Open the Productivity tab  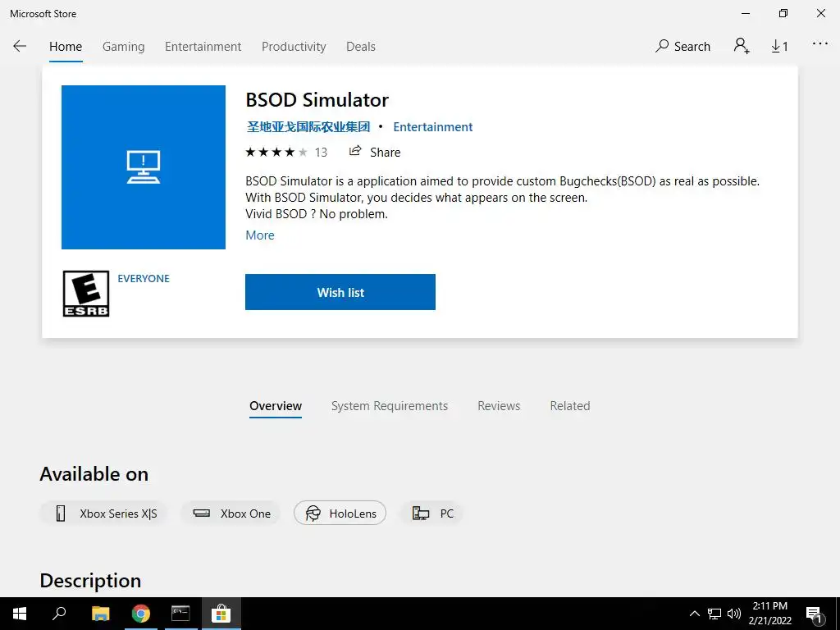point(294,47)
